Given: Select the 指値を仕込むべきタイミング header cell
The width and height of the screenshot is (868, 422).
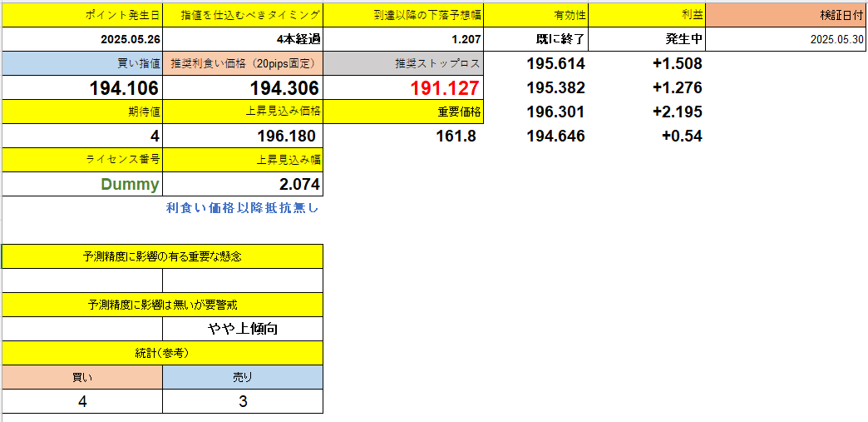Looking at the screenshot, I should tap(243, 15).
